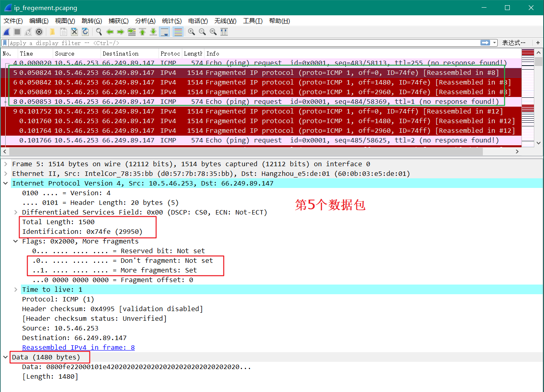This screenshot has height=392, width=544.
Task: Add a filter button with the plus icon
Action: [x=538, y=43]
